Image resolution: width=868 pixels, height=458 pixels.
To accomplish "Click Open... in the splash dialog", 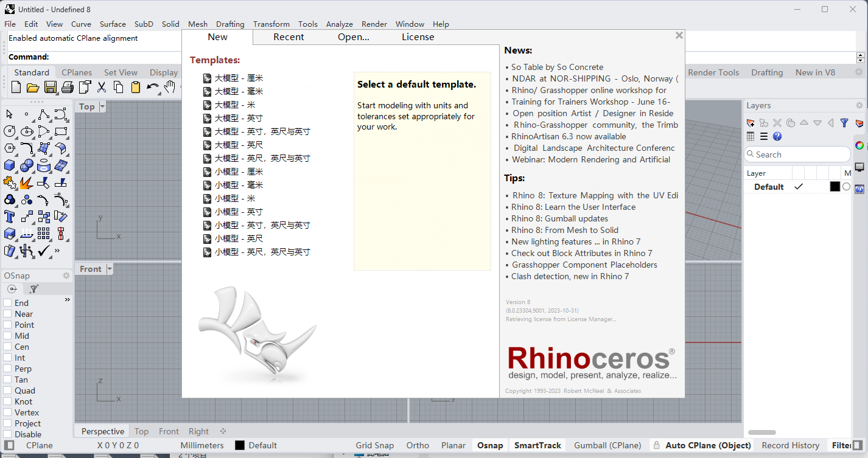I will pyautogui.click(x=354, y=36).
